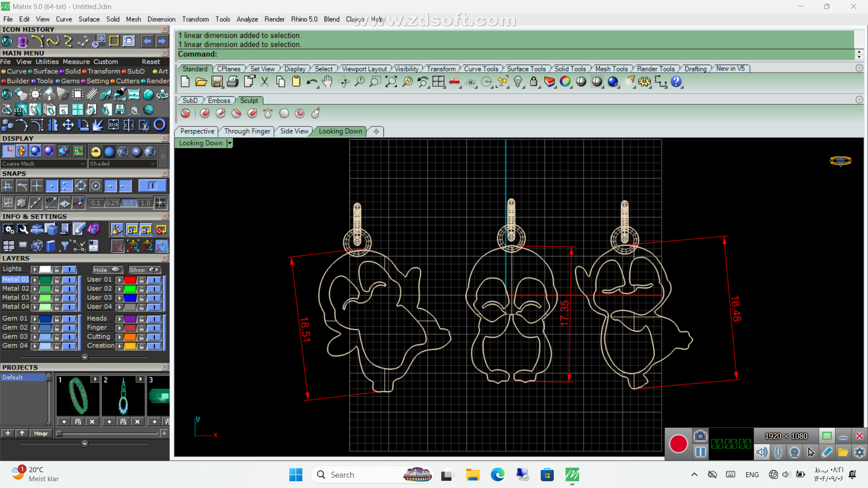Click the Undo arrow icon
Image resolution: width=868 pixels, height=488 pixels.
pos(311,82)
